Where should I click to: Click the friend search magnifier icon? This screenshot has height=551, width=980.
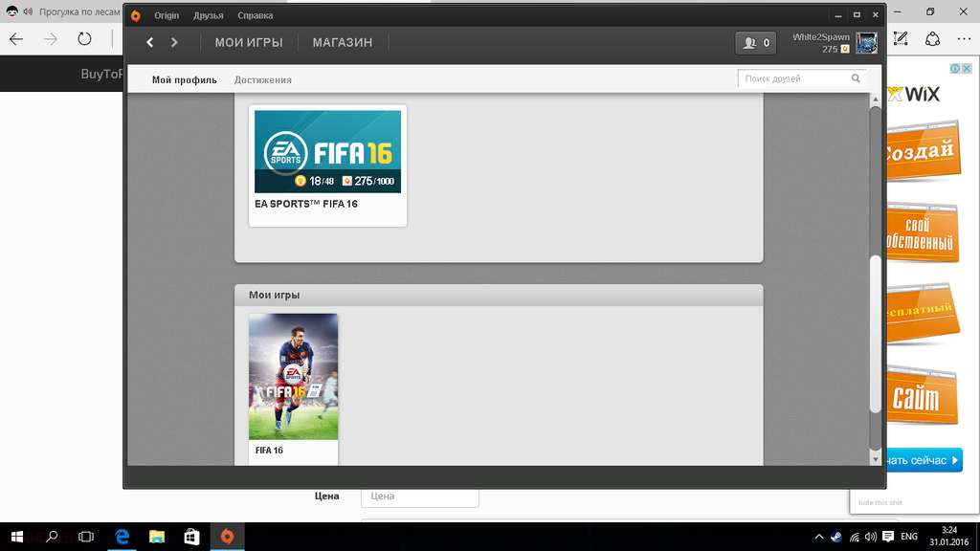click(856, 78)
